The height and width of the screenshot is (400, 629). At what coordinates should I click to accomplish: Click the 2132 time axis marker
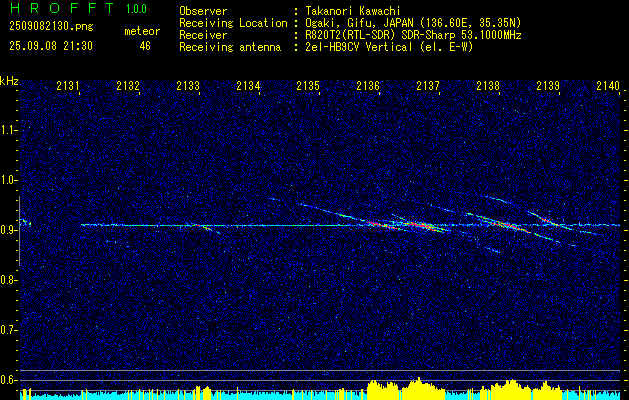click(x=128, y=85)
